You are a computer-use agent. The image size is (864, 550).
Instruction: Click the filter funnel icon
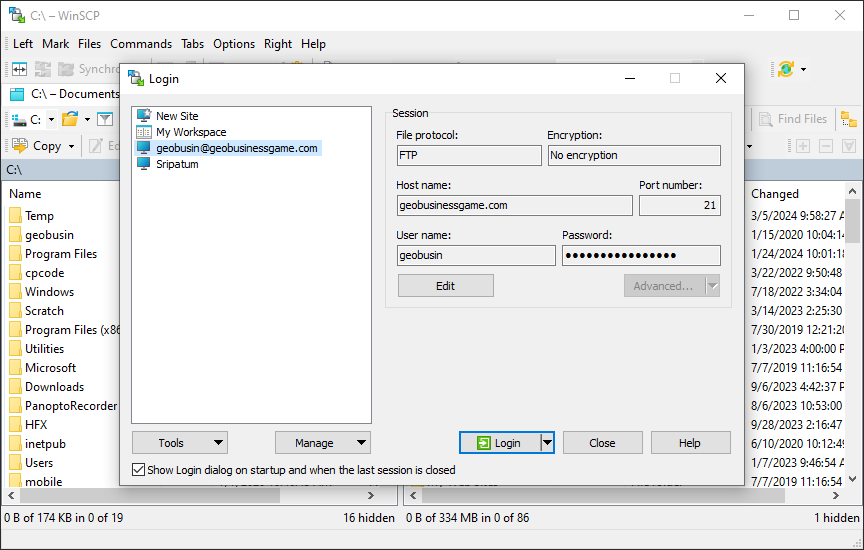coord(104,119)
